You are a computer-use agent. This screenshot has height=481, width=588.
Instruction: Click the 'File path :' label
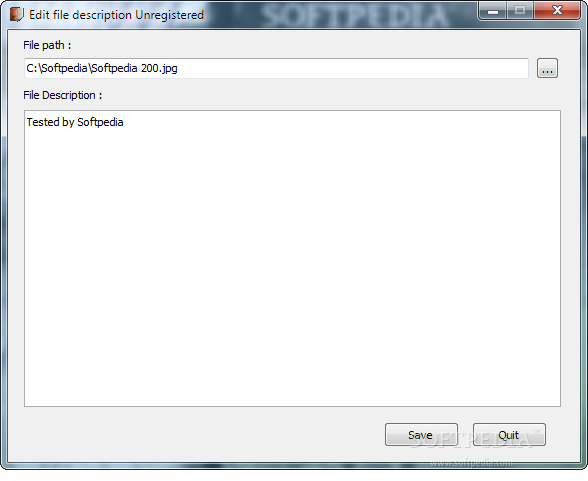(x=47, y=45)
